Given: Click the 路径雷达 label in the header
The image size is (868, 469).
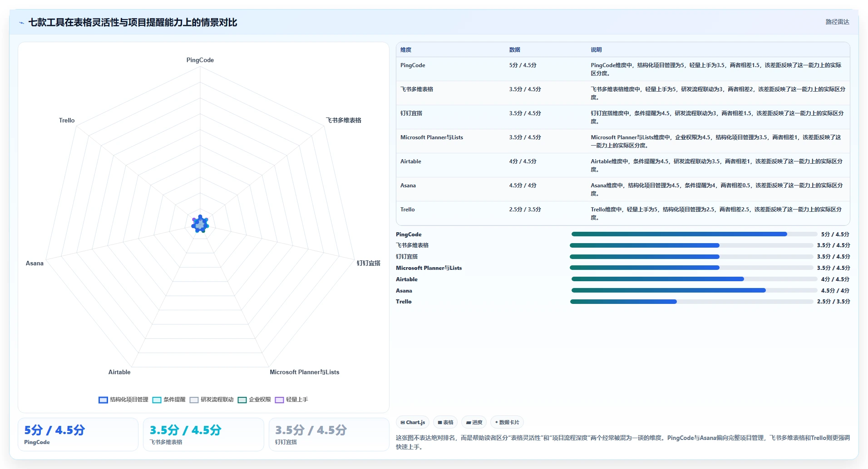Looking at the screenshot, I should pos(837,22).
